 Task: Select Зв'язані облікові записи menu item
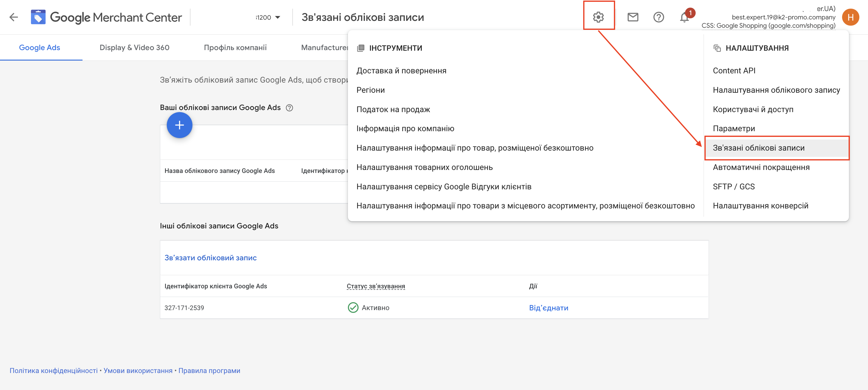[x=777, y=148]
